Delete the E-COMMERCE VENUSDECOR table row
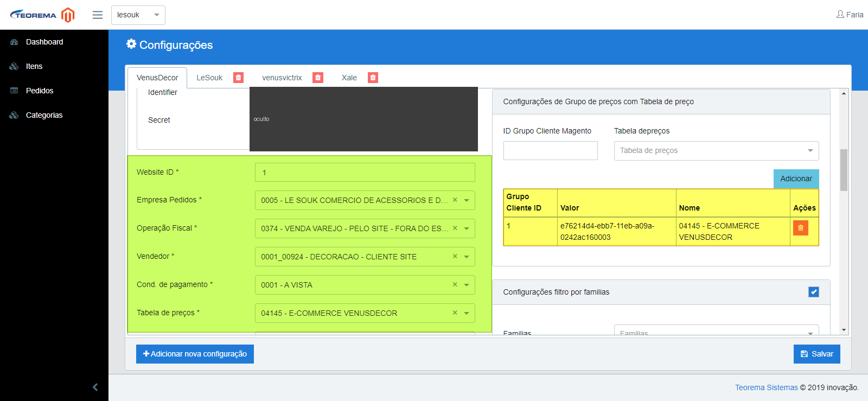Viewport: 868px width, 401px height. 801,228
